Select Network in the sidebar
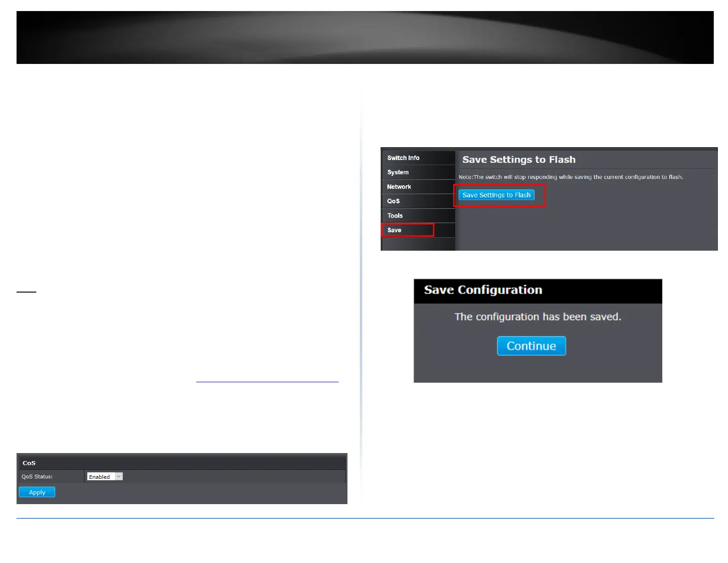Viewport: 728px width, 563px height. pos(418,187)
